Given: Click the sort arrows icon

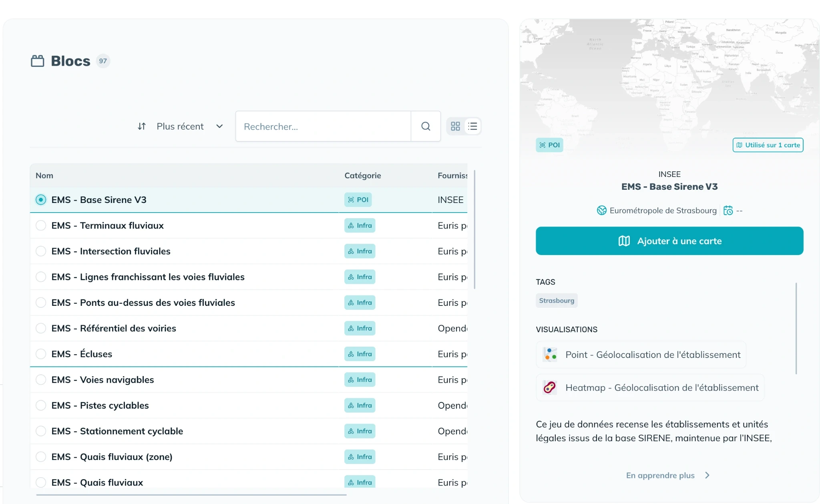Looking at the screenshot, I should click(x=142, y=127).
